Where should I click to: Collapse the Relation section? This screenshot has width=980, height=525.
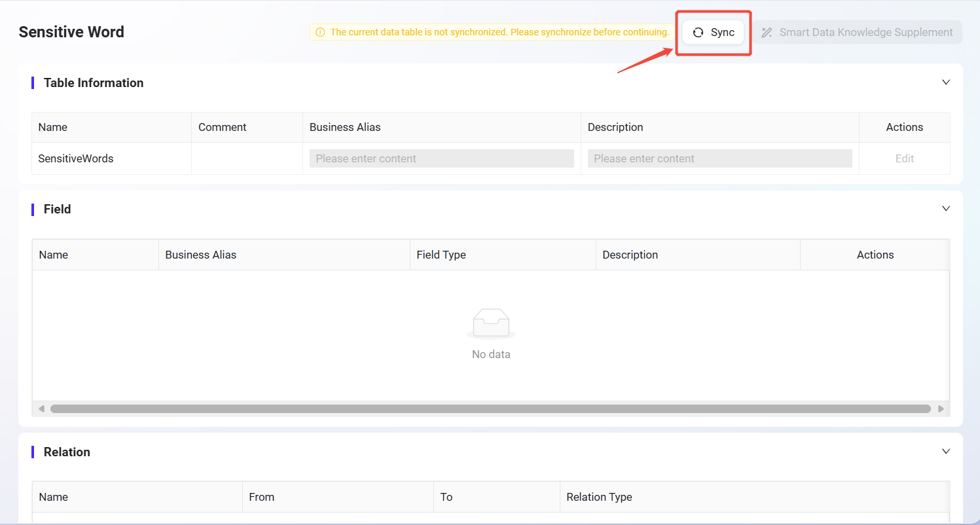[945, 452]
